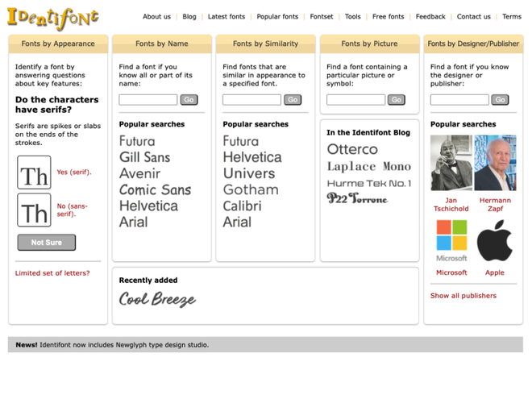Open Popular fonts in navigation
Image resolution: width=532 pixels, height=399 pixels.
[x=277, y=17]
